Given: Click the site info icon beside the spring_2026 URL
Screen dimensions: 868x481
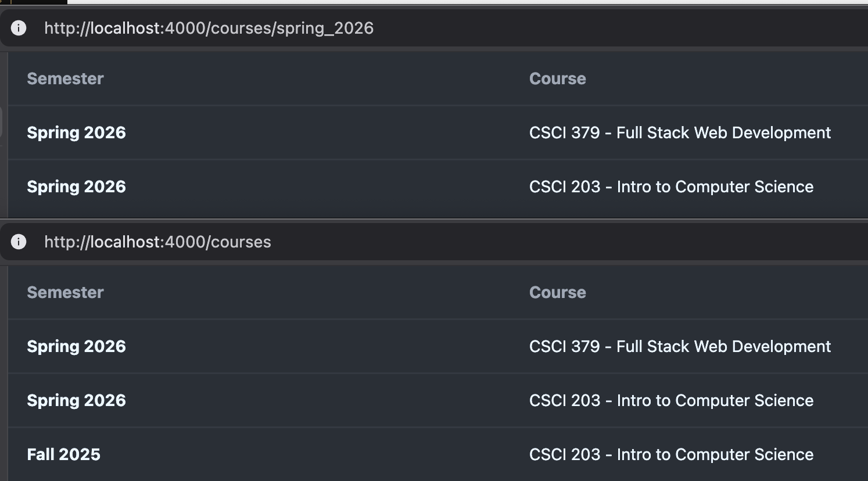Looking at the screenshot, I should click(19, 28).
